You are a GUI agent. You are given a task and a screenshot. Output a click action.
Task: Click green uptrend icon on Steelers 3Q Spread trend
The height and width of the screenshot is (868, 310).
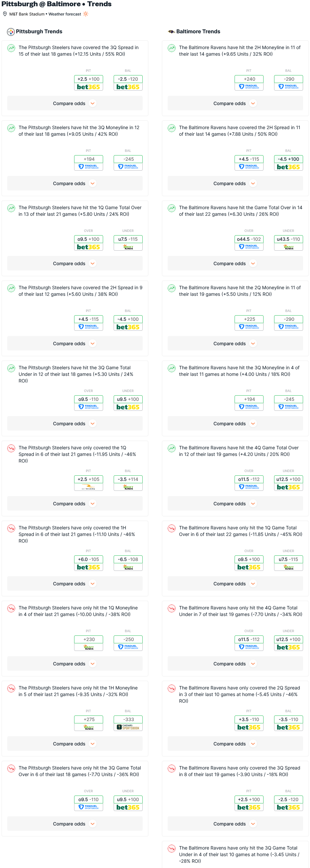click(11, 48)
